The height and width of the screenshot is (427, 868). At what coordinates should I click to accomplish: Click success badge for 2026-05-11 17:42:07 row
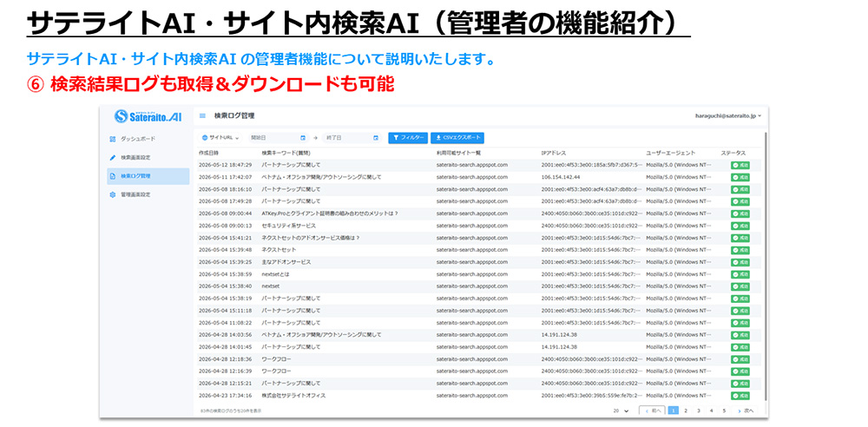pyautogui.click(x=740, y=177)
